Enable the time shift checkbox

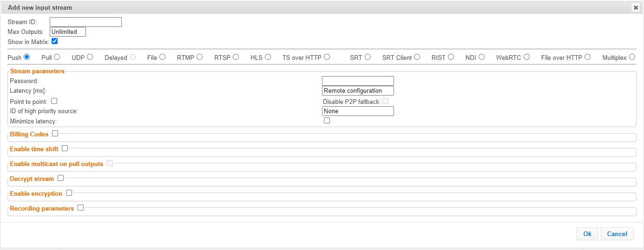(x=65, y=148)
